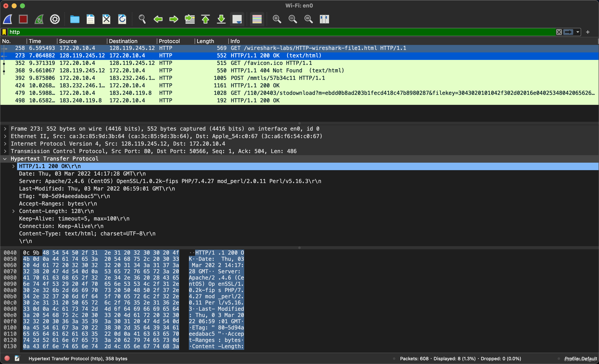Screen dimensions: 599x364
Task: Go back in packet history
Action: click(x=158, y=19)
